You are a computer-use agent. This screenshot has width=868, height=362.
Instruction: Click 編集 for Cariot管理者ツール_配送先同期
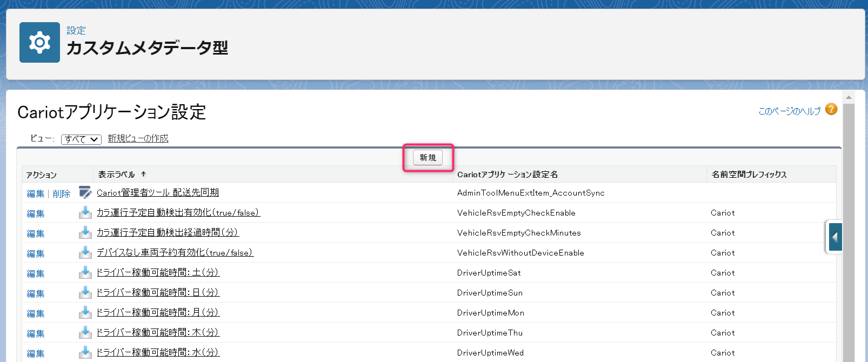pos(36,193)
